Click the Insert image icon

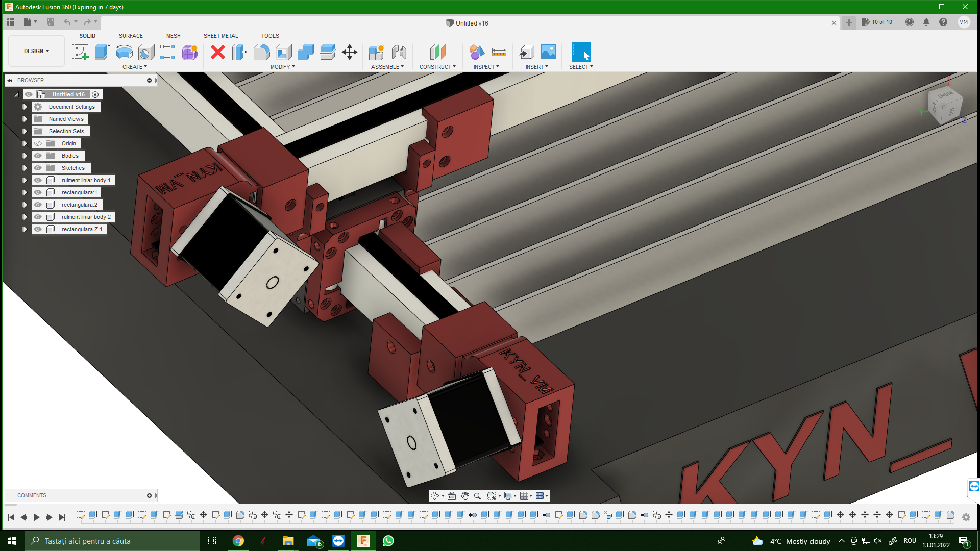tap(548, 52)
